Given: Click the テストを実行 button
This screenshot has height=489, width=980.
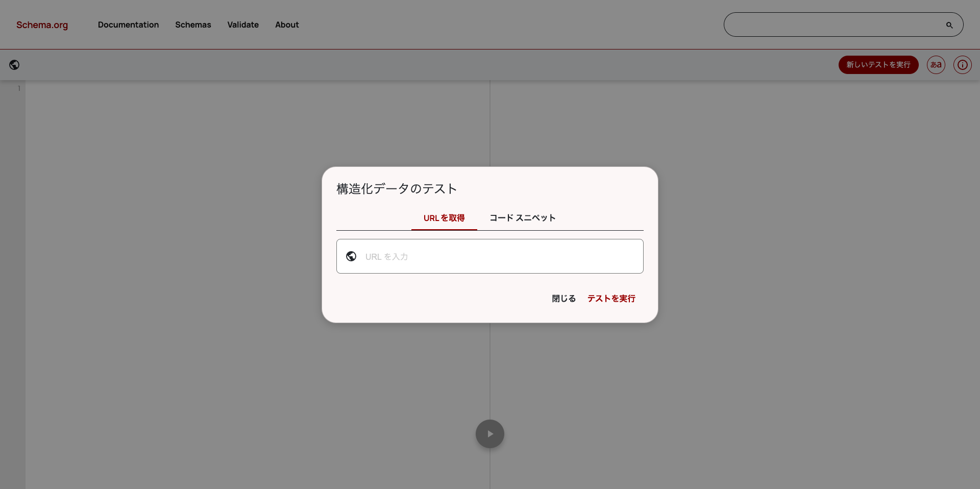Looking at the screenshot, I should coord(611,299).
